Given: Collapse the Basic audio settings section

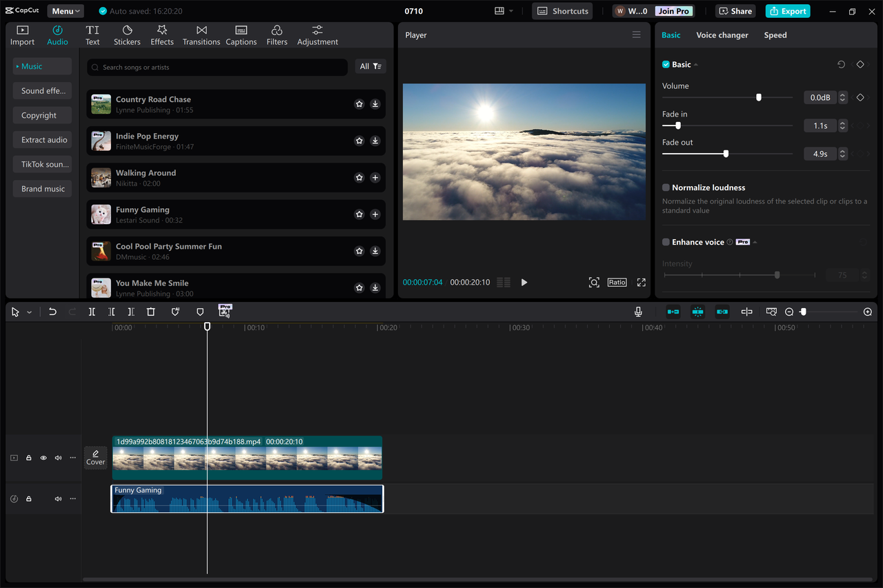Looking at the screenshot, I should pyautogui.click(x=697, y=64).
